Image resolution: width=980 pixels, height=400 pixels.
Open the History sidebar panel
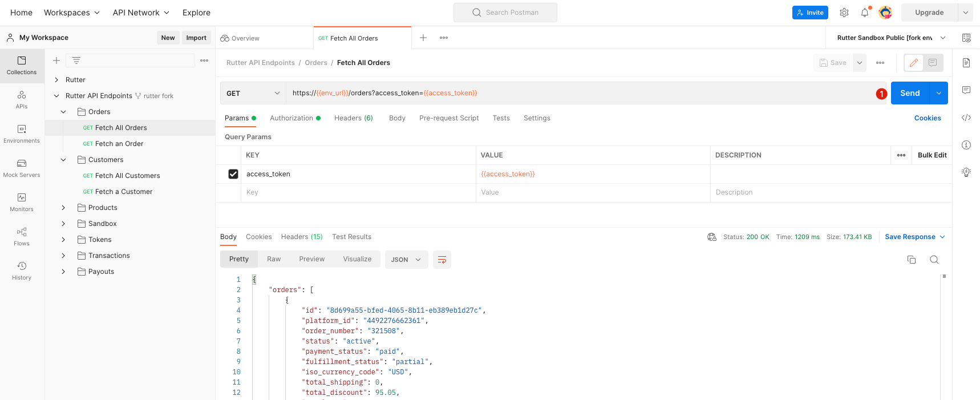pos(22,271)
